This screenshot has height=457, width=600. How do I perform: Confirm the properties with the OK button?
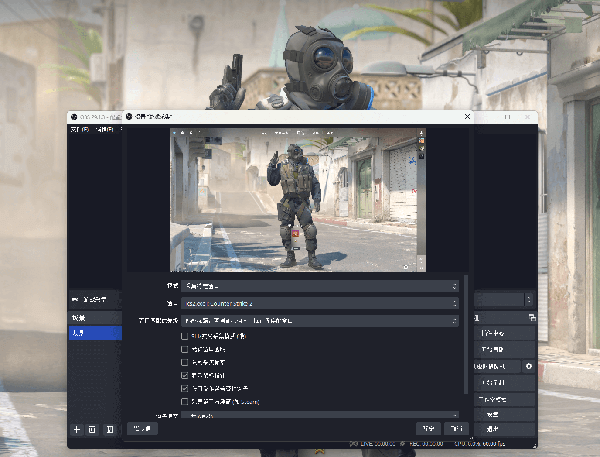click(428, 428)
